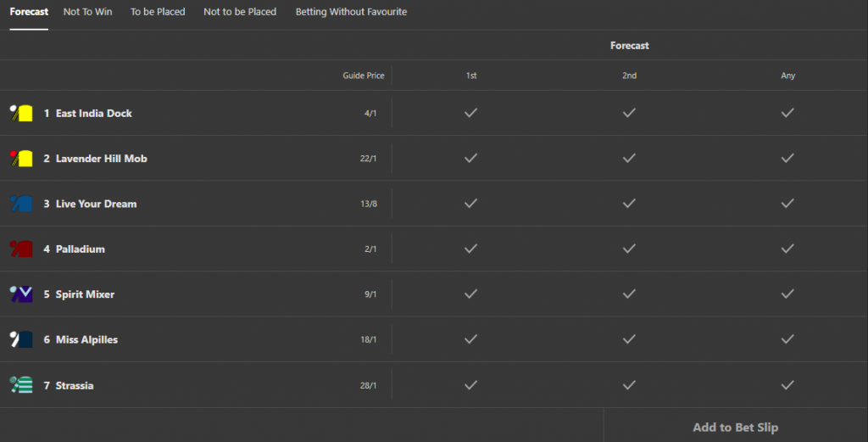Select 1st place check for Strassia
Image resolution: width=868 pixels, height=442 pixels.
(x=471, y=385)
